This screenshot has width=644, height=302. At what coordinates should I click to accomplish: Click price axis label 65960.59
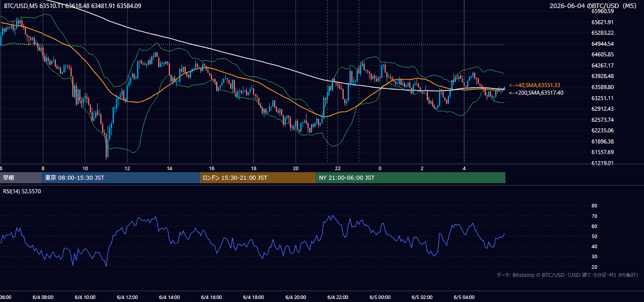click(x=602, y=11)
